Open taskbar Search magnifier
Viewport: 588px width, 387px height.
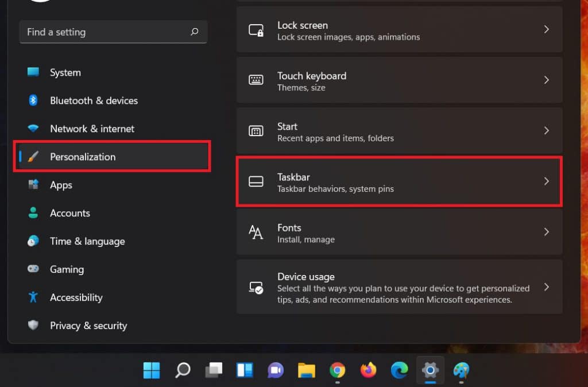(x=183, y=370)
